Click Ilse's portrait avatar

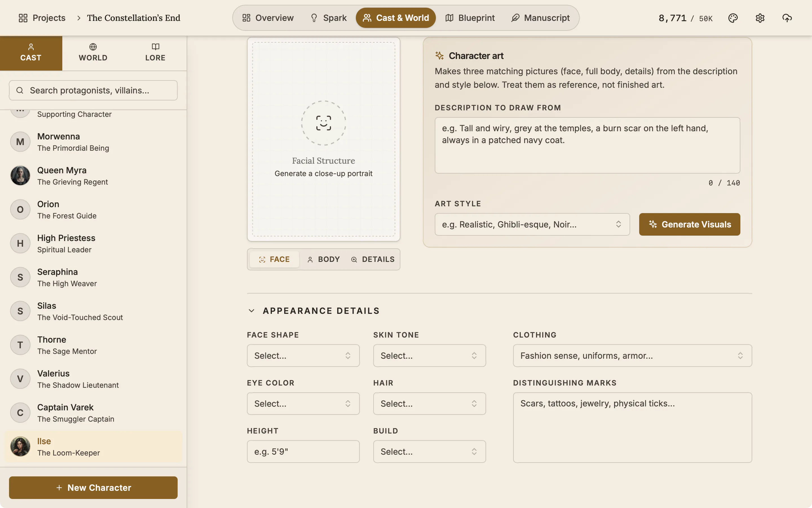[20, 446]
